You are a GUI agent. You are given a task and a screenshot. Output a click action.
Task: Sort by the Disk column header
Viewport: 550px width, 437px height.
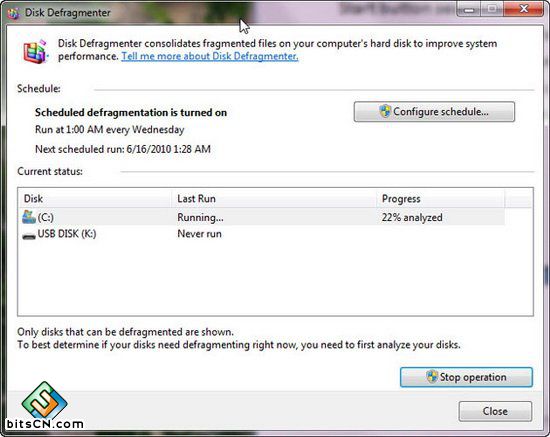[x=95, y=199]
